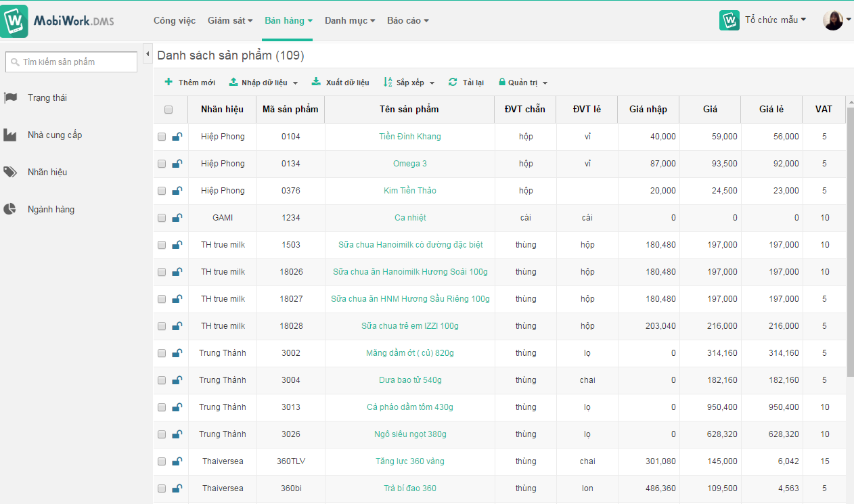The width and height of the screenshot is (854, 504).
Task: Check the box for Tiền Đình Khang
Action: point(162,137)
